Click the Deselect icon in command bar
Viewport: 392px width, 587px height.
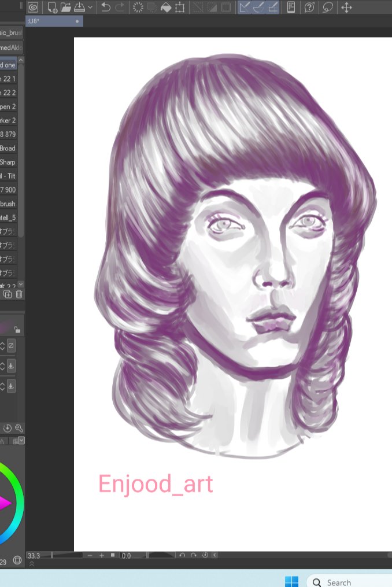coord(198,7)
